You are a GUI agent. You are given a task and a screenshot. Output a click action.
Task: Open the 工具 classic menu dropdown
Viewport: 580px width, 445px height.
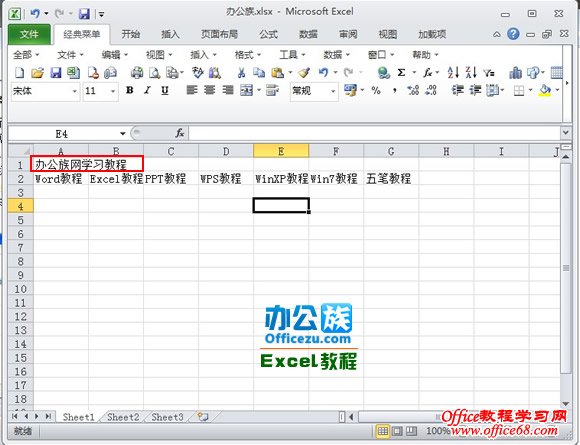tap(292, 55)
